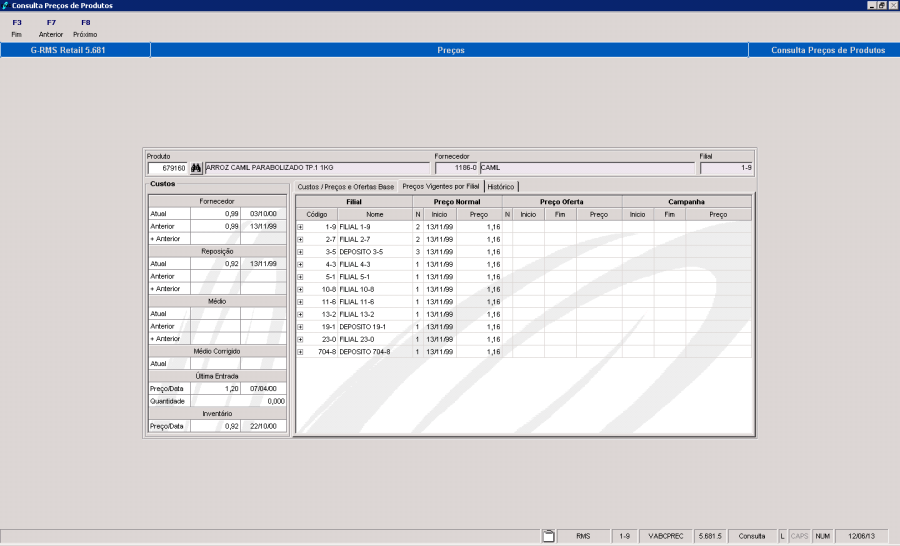The height and width of the screenshot is (546, 900).
Task: Select the Preços Vigentes por Filial tab
Action: pyautogui.click(x=441, y=187)
